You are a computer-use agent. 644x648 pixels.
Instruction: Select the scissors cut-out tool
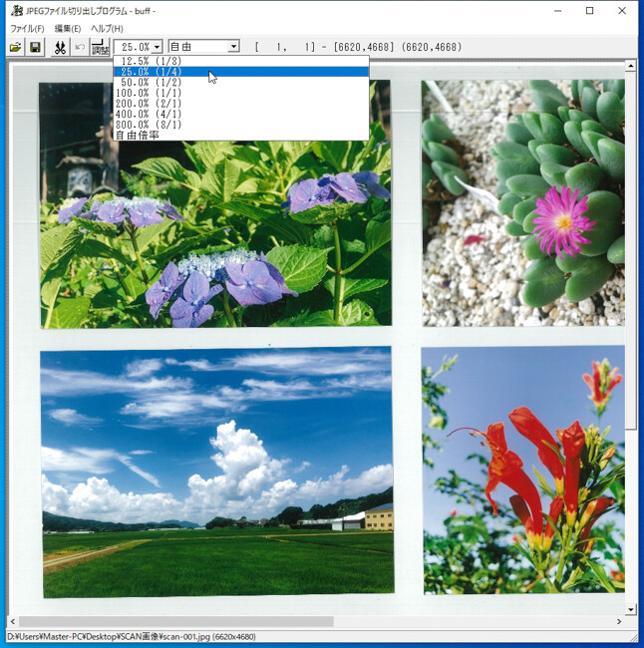(60, 47)
